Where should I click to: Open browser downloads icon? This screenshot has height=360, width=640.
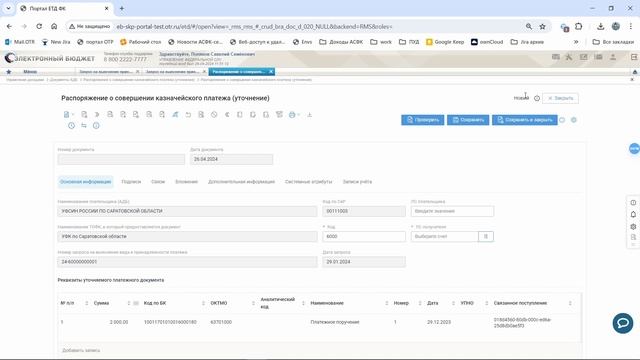(x=600, y=27)
